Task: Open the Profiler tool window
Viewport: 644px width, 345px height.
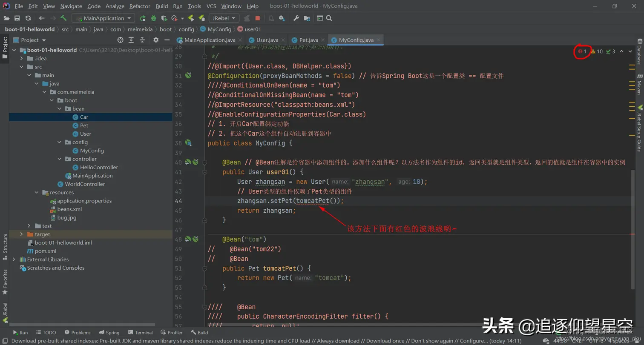Action: click(x=172, y=333)
